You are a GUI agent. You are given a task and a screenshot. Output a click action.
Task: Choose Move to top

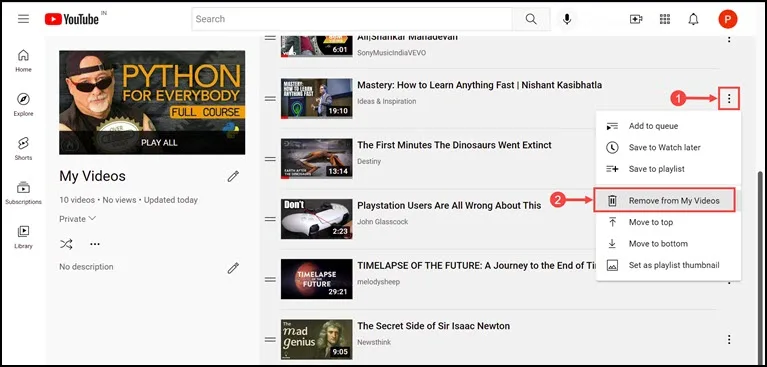point(668,222)
